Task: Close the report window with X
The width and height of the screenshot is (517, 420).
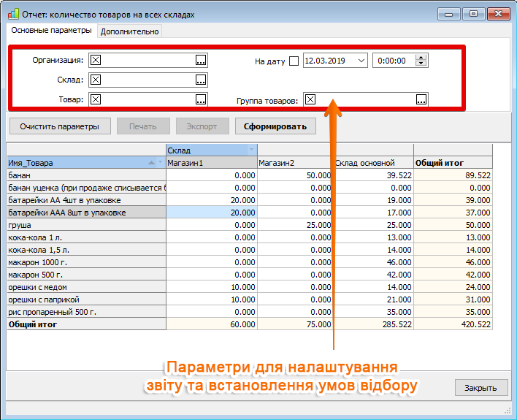Action: pos(499,14)
